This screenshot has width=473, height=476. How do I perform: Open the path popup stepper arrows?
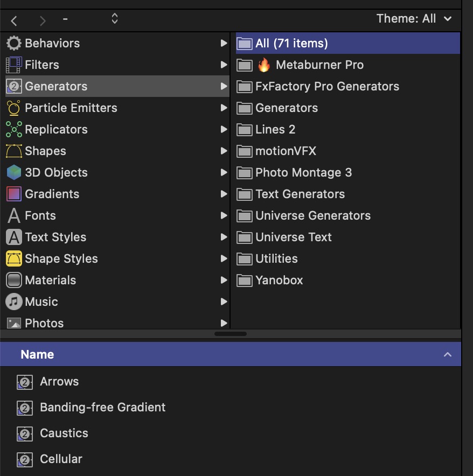click(x=114, y=19)
